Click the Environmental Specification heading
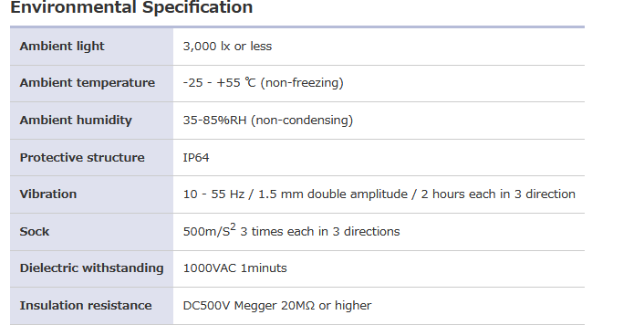 (131, 7)
